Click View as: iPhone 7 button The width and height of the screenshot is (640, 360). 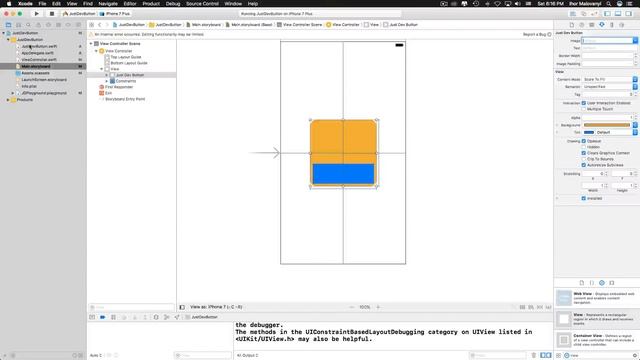(x=216, y=307)
